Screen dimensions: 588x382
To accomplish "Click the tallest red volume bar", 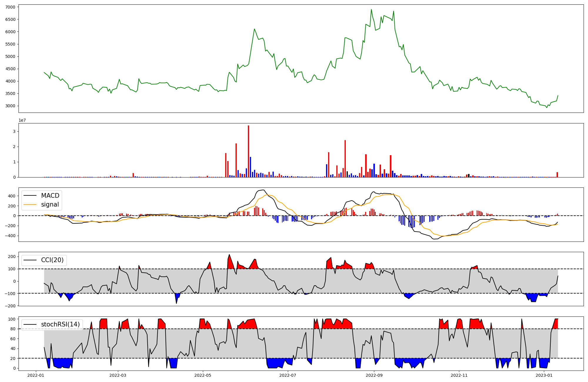I will [x=248, y=151].
